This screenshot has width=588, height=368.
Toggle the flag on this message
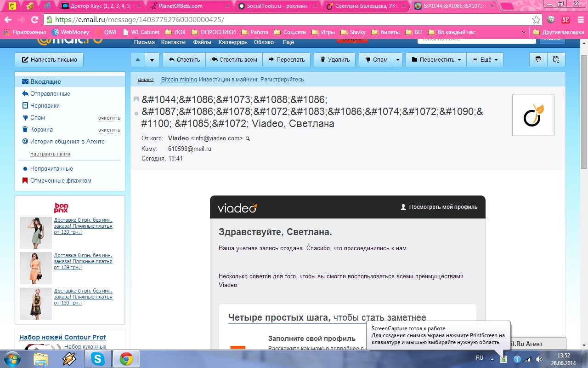pos(136,99)
